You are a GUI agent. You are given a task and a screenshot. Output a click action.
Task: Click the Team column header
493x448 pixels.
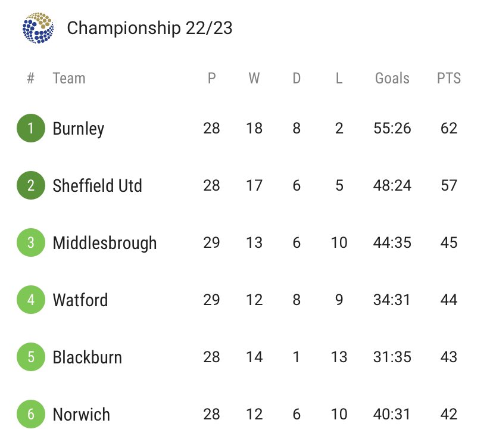(69, 78)
